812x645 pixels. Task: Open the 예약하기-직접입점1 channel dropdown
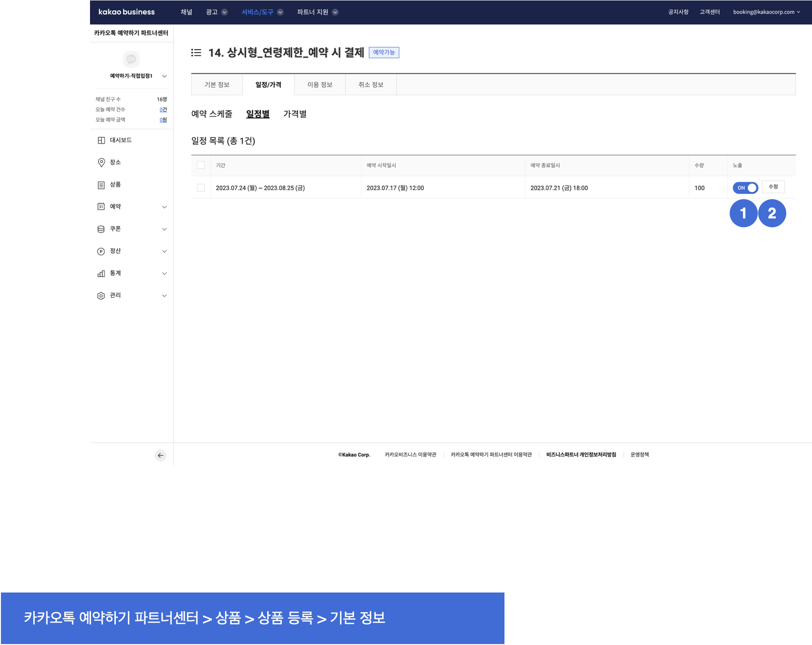click(x=164, y=76)
